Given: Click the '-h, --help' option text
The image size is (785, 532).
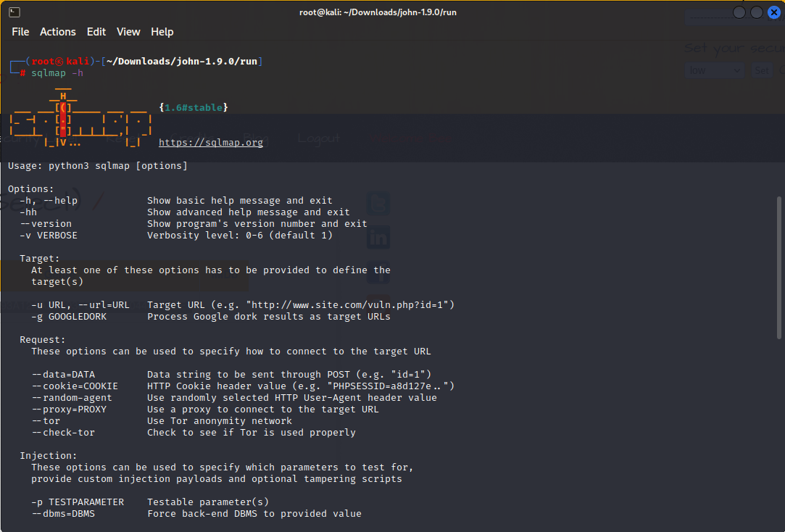Looking at the screenshot, I should [49, 201].
